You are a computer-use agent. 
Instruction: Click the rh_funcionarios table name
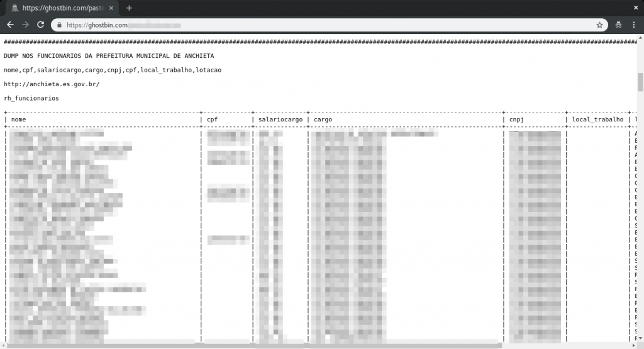[31, 98]
